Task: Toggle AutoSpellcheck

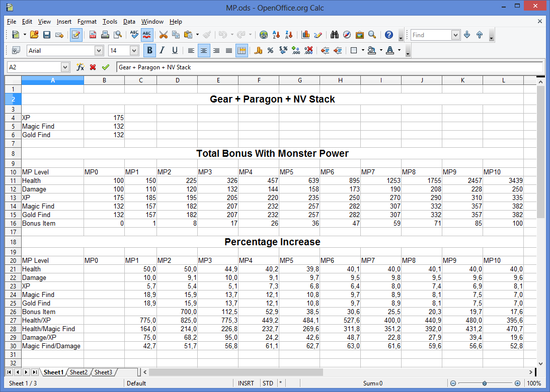Action: (147, 35)
